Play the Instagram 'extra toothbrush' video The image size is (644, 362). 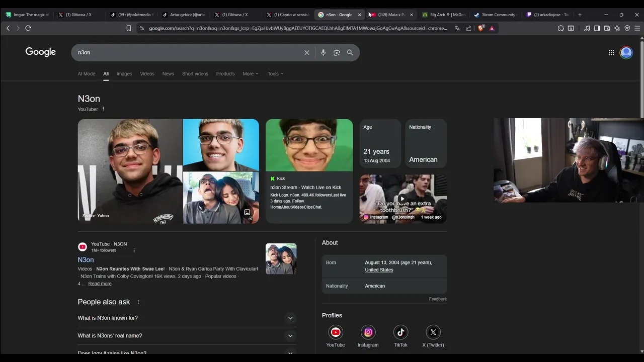coord(403,199)
